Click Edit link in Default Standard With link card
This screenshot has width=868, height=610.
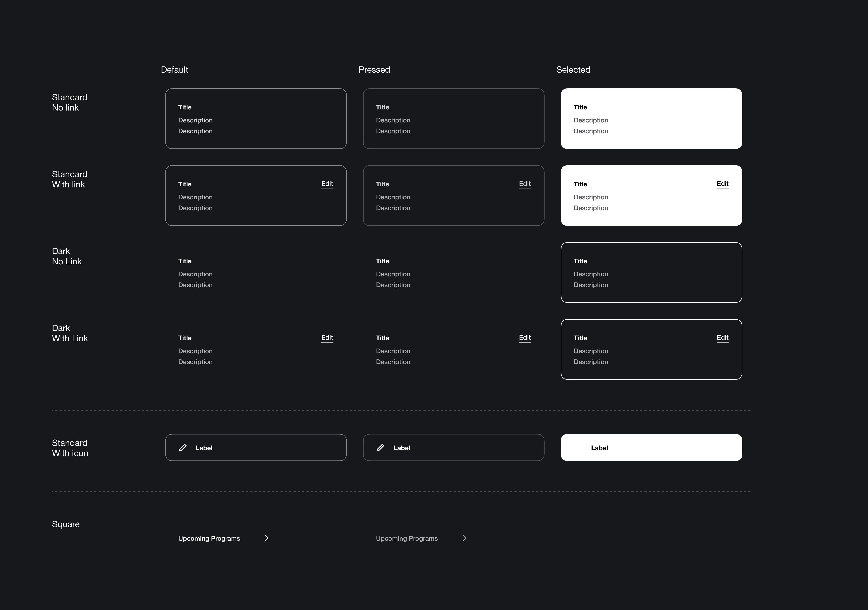(x=327, y=184)
